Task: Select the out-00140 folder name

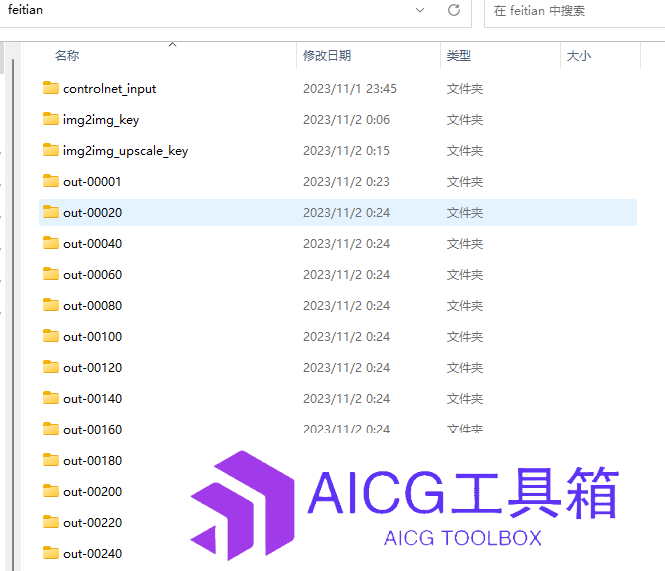Action: 92,398
